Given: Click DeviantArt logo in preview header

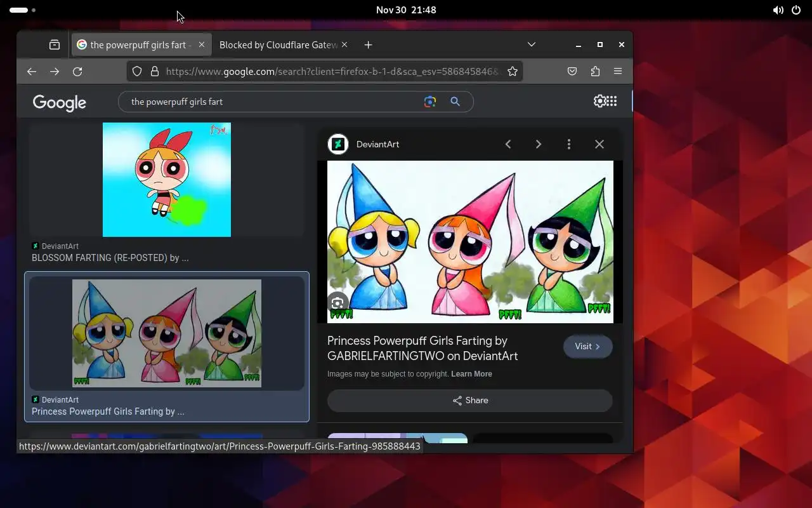Looking at the screenshot, I should (338, 144).
